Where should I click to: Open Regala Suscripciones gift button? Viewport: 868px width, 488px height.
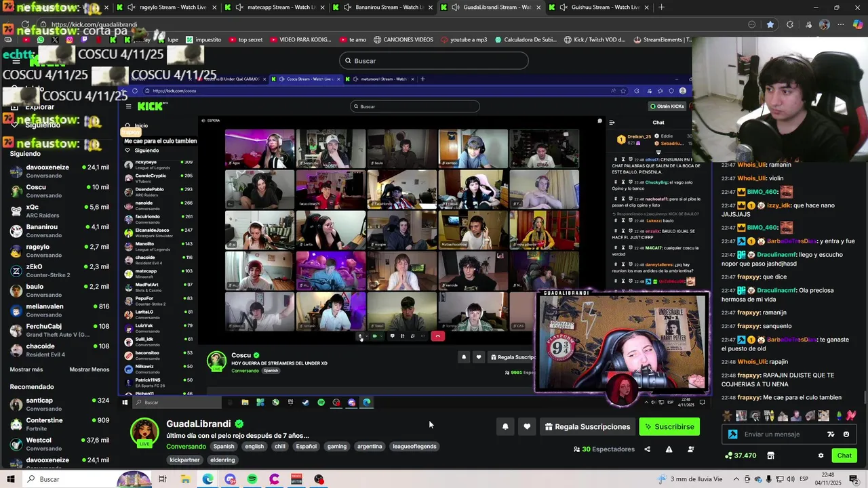click(x=587, y=426)
